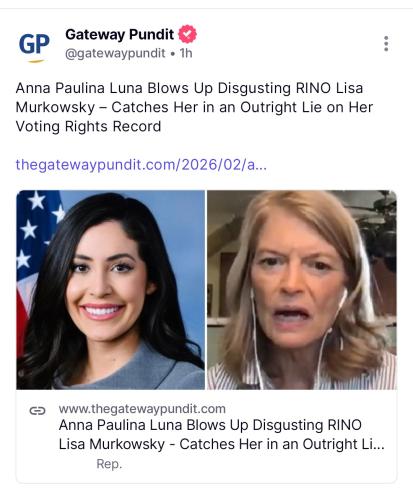This screenshot has width=413, height=500.
Task: Open thegatewaypundit.com/2026/02 article URL
Action: (141, 165)
